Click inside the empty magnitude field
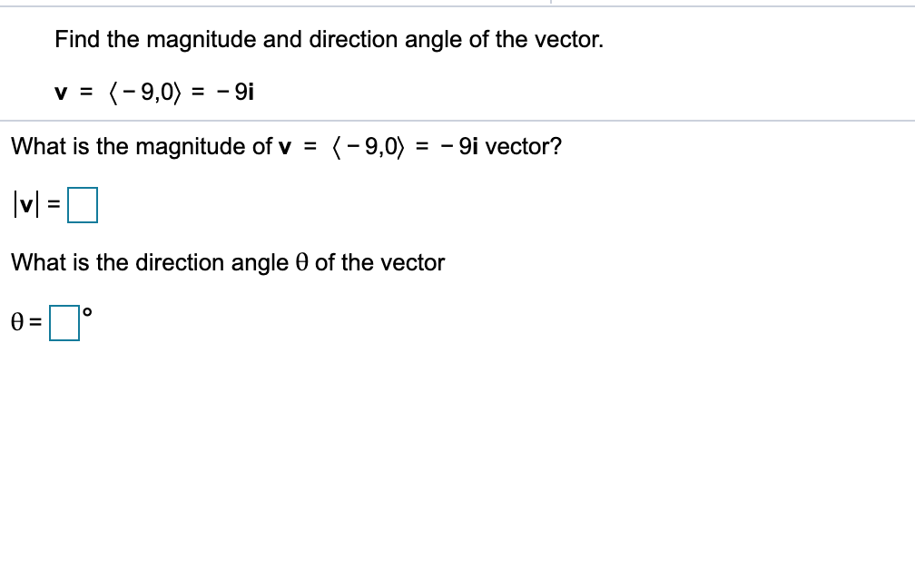Image resolution: width=915 pixels, height=588 pixels. point(84,205)
